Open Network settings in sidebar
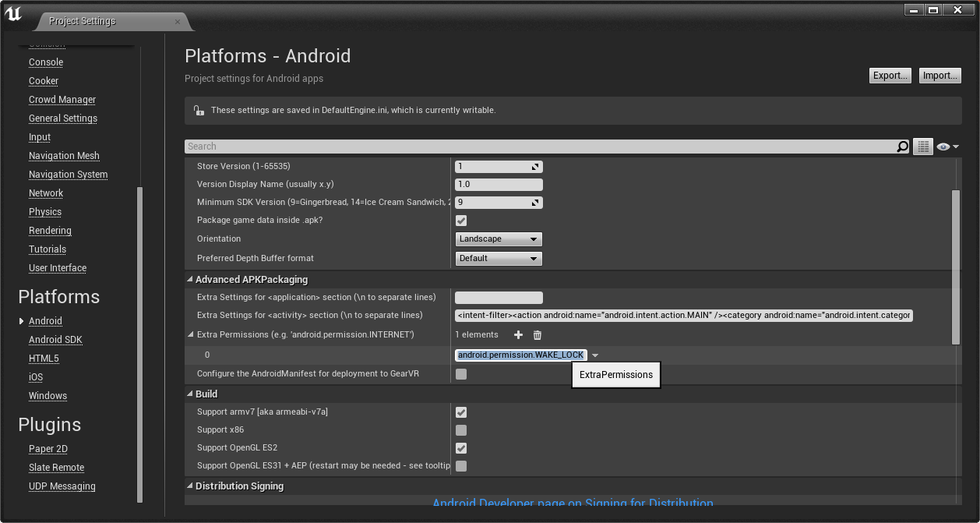980x523 pixels. (x=46, y=193)
